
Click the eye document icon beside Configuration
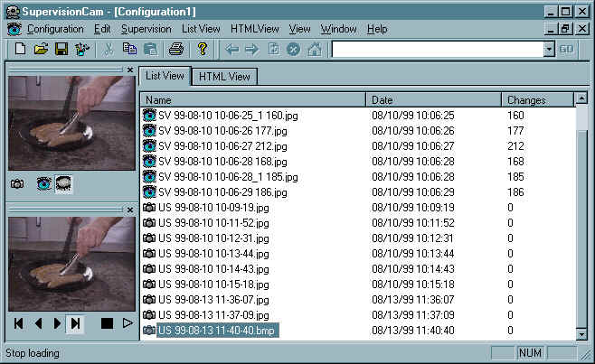click(14, 29)
